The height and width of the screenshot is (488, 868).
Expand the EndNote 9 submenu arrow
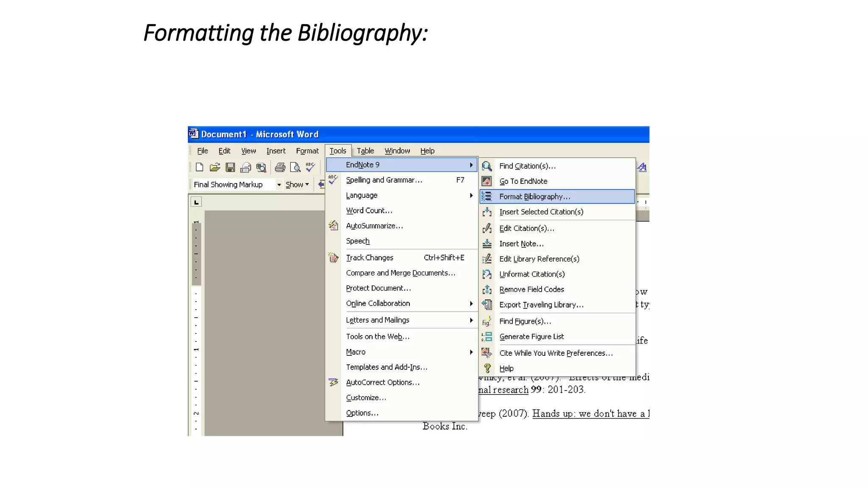pyautogui.click(x=471, y=165)
